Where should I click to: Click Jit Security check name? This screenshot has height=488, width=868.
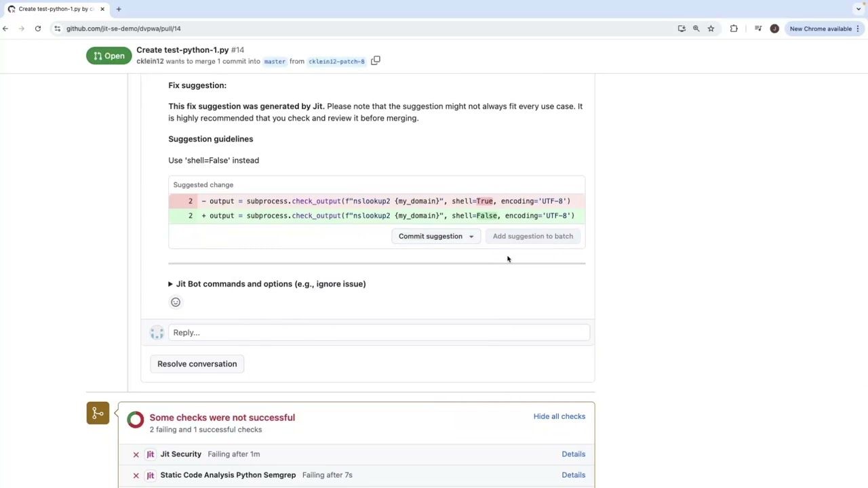181,454
